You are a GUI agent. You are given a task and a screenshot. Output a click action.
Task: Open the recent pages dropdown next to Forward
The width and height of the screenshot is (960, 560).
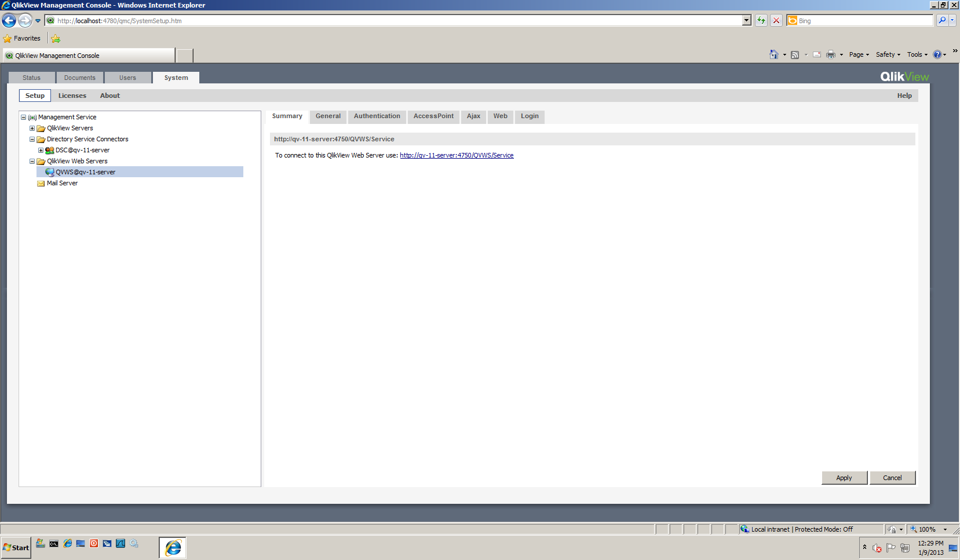point(38,21)
